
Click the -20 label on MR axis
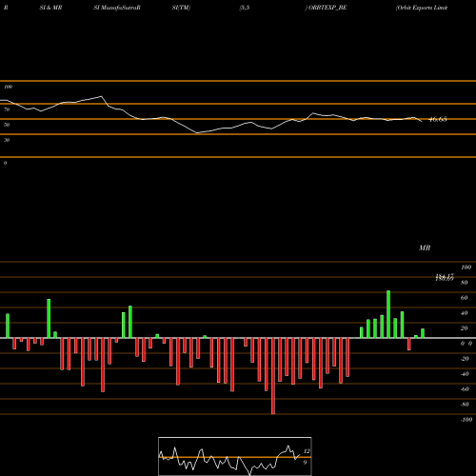[465, 359]
